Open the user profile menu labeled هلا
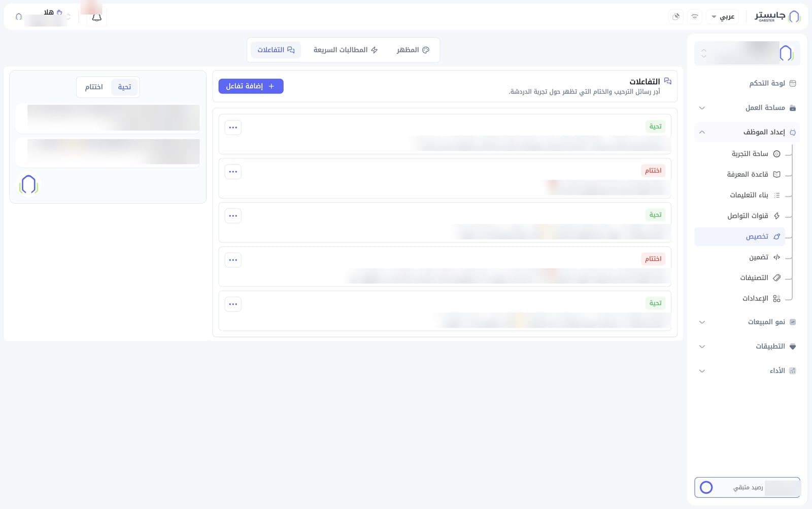This screenshot has width=812, height=509. [x=43, y=17]
